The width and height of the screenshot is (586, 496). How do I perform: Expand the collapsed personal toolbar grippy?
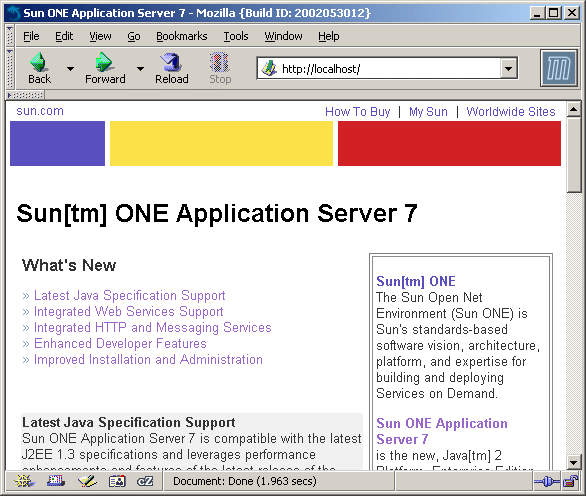(x=25, y=95)
